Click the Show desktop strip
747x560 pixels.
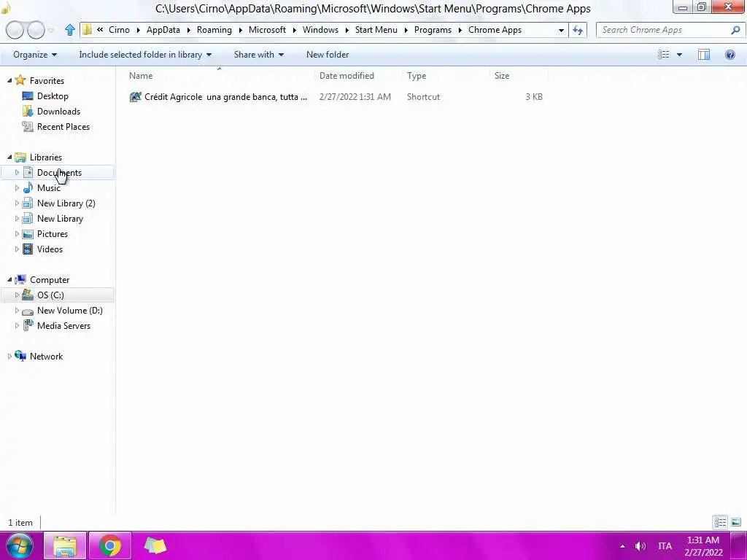tap(738, 545)
